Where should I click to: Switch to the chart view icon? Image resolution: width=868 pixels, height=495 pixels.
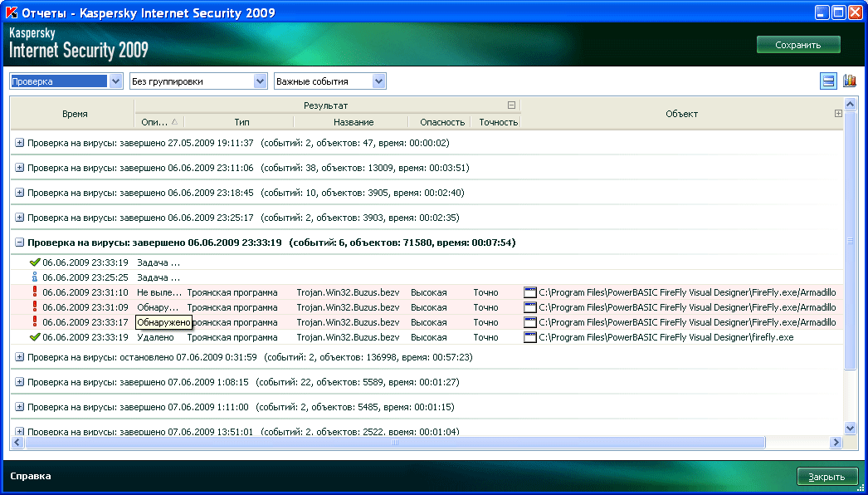click(850, 81)
